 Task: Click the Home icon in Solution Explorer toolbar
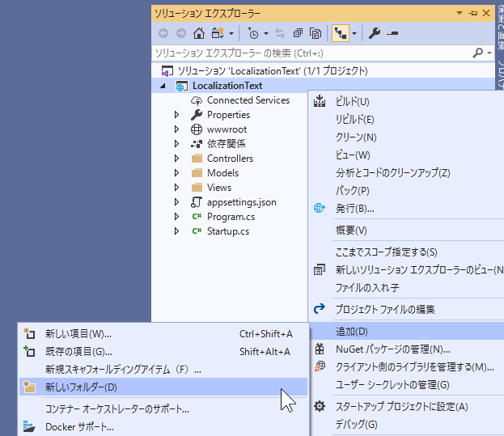[x=198, y=33]
